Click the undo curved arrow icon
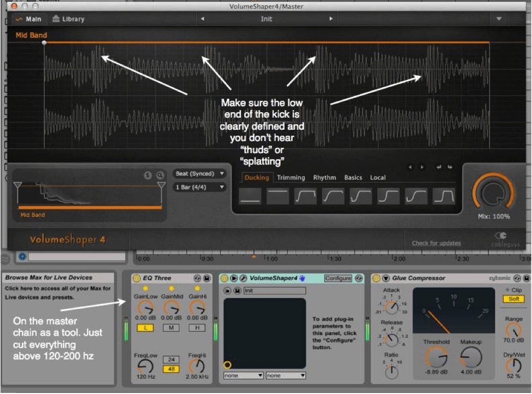The image size is (532, 394). coord(439,167)
